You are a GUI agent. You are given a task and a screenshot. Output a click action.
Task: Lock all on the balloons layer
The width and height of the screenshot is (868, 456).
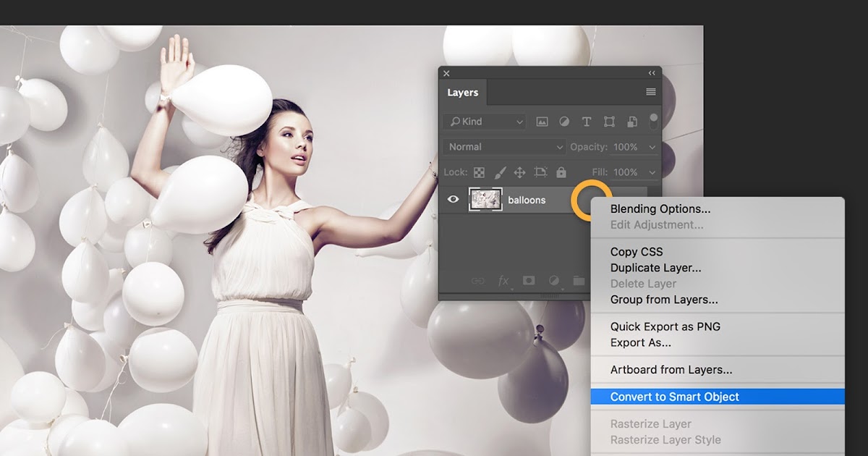click(x=561, y=172)
